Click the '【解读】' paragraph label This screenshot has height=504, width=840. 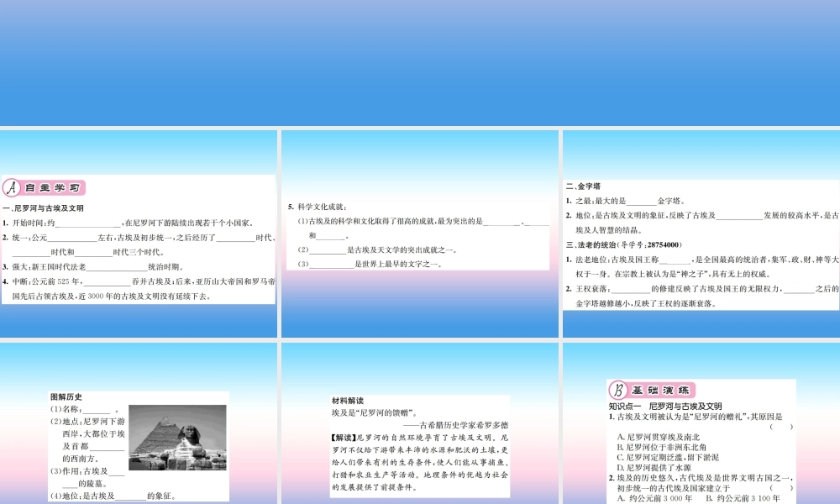pos(344,438)
